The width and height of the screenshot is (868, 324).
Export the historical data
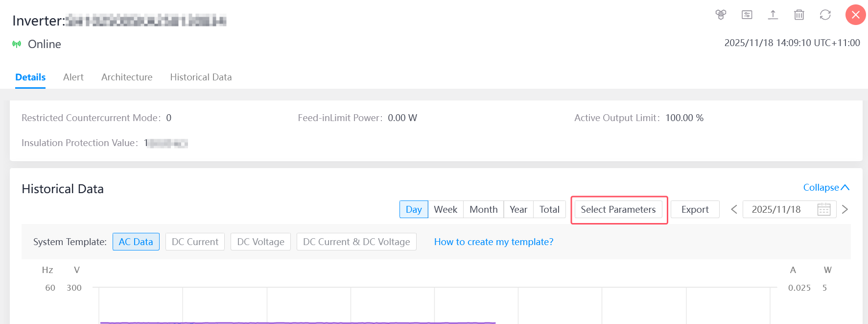point(695,209)
